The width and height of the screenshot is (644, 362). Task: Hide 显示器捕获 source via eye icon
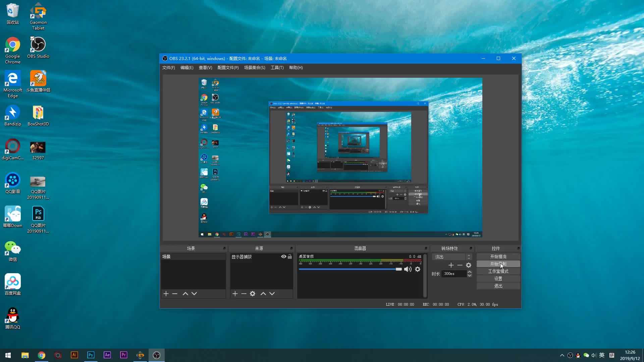(284, 256)
